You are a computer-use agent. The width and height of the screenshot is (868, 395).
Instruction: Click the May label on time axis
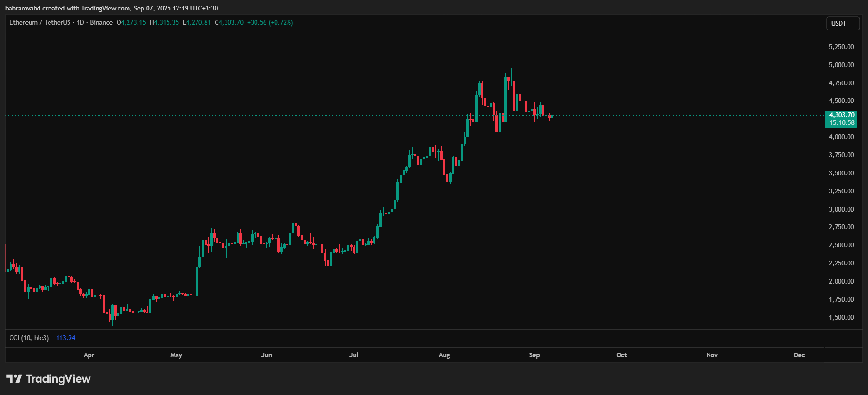click(x=176, y=355)
